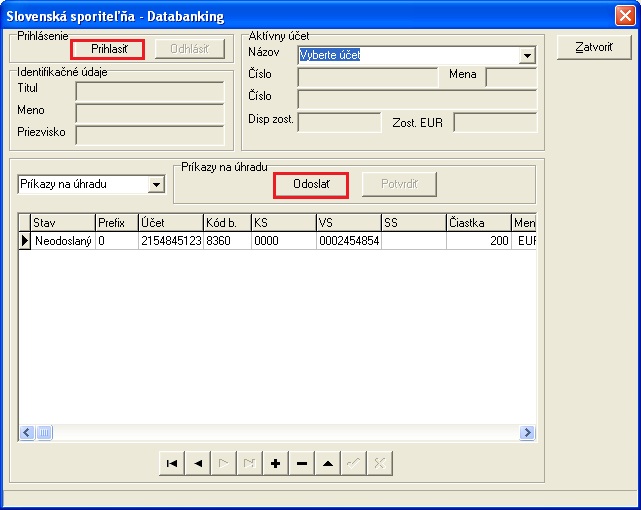This screenshot has height=510, width=641.
Task: Select VS cell 0002454854
Action: (349, 241)
